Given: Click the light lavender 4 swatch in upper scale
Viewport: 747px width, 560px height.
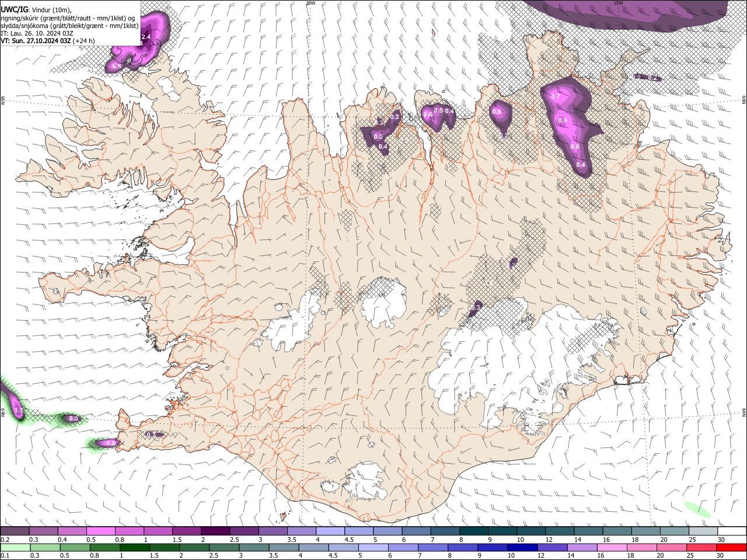Looking at the screenshot, I should click(x=329, y=531).
